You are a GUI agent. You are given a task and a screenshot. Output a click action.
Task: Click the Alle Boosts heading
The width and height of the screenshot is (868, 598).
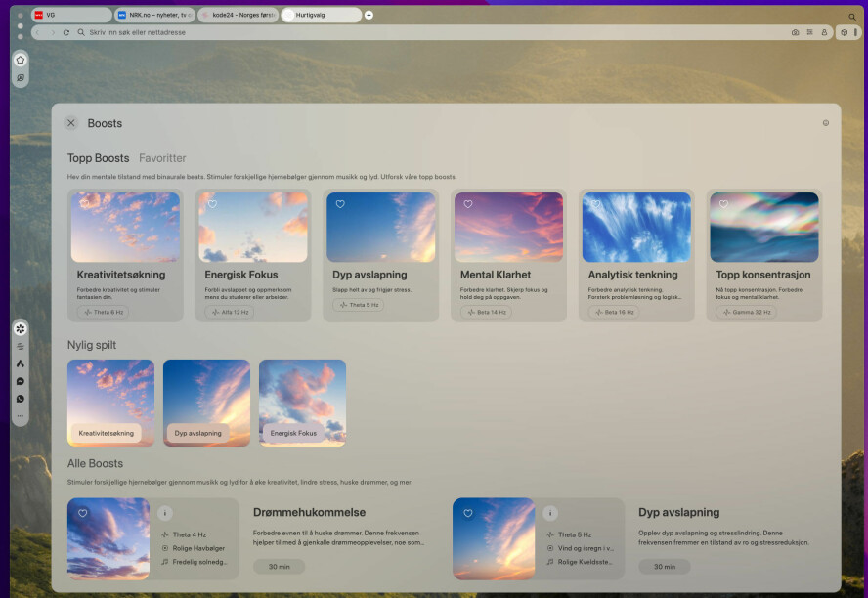(x=95, y=463)
